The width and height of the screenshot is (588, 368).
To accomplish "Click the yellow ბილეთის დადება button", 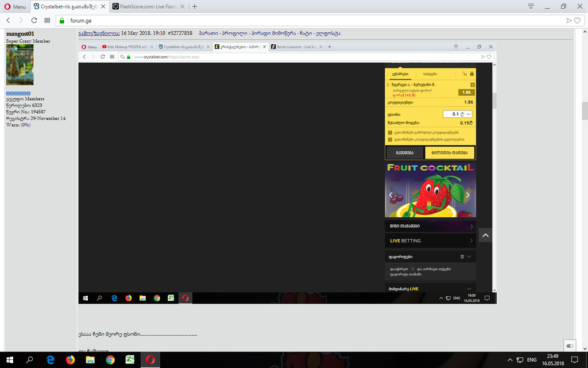I will tap(450, 153).
